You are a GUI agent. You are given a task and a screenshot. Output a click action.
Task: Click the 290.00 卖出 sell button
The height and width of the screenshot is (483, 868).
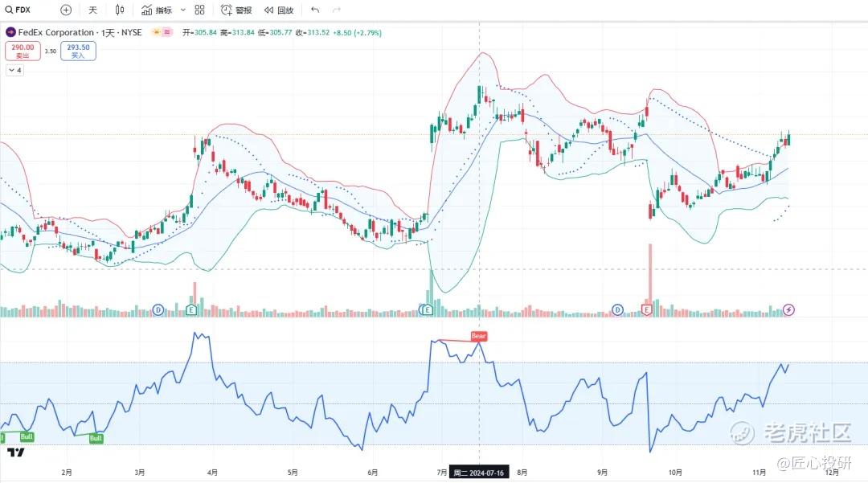pyautogui.click(x=23, y=51)
